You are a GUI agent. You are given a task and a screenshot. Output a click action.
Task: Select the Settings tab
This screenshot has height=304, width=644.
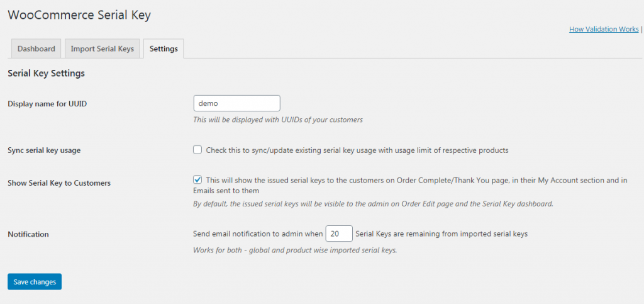point(164,48)
